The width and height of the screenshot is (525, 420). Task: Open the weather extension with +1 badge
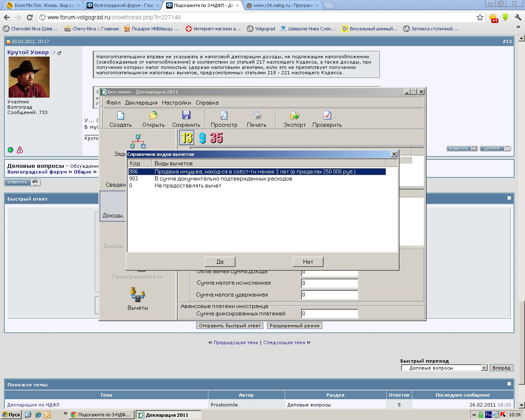493,18
